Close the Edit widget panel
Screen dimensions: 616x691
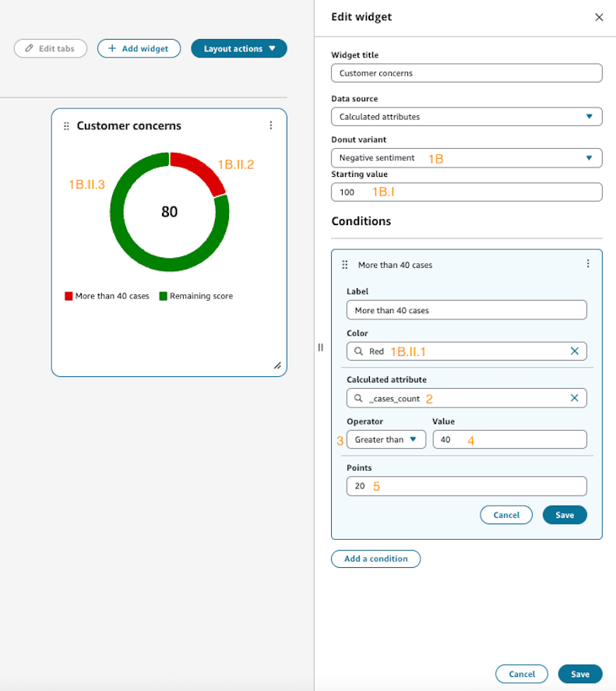(x=599, y=17)
